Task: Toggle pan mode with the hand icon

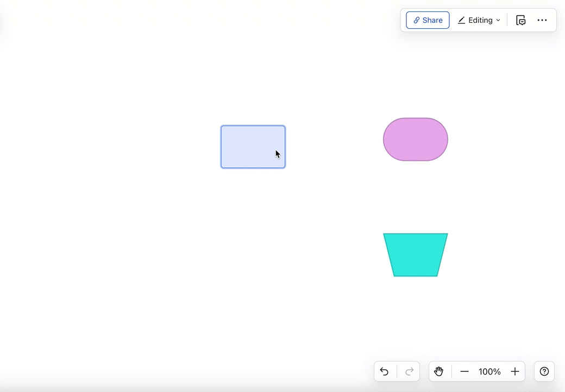Action: (438, 371)
